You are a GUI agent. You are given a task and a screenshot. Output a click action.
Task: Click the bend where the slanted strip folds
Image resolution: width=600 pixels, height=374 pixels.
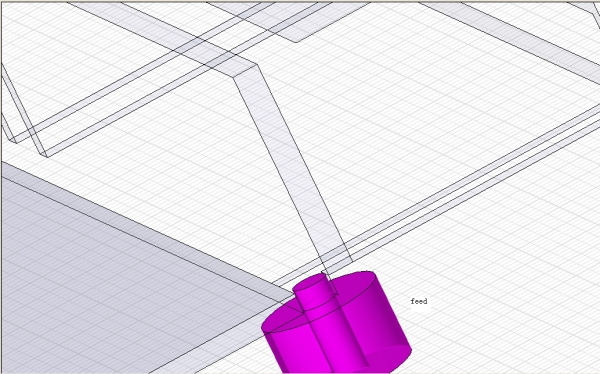tap(245, 71)
